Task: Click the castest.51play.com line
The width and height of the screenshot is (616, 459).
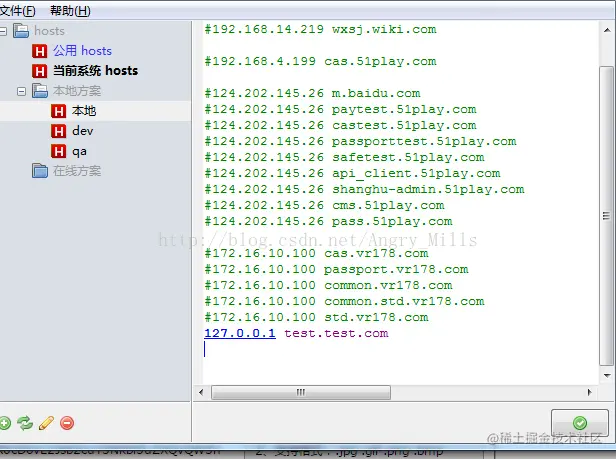Action: pyautogui.click(x=341, y=125)
